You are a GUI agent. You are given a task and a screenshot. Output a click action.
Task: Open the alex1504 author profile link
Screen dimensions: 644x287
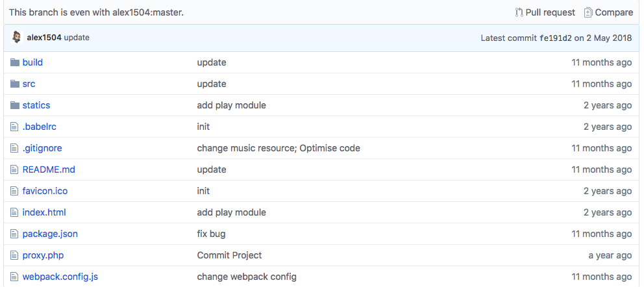tap(44, 38)
